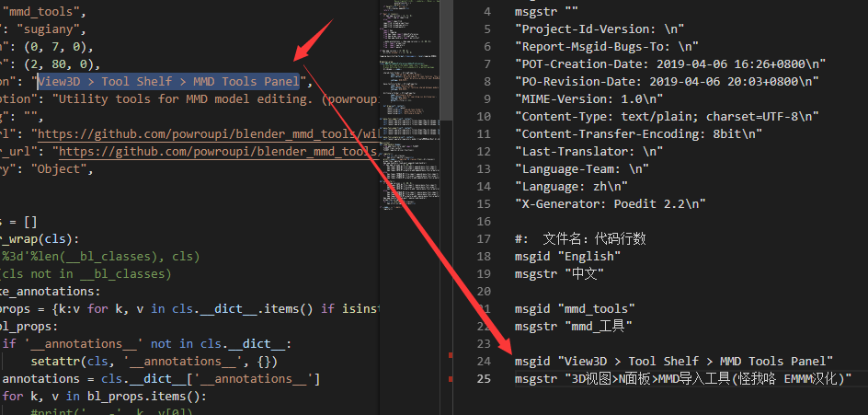Viewport: 868px width, 415px height.
Task: Place cursor at end of line 25 translation
Action: click(853, 378)
